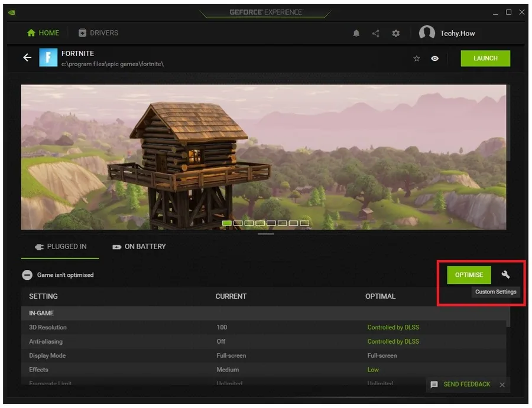532x408 pixels.
Task: Select the sixth screenshot indicator
Action: click(x=283, y=223)
